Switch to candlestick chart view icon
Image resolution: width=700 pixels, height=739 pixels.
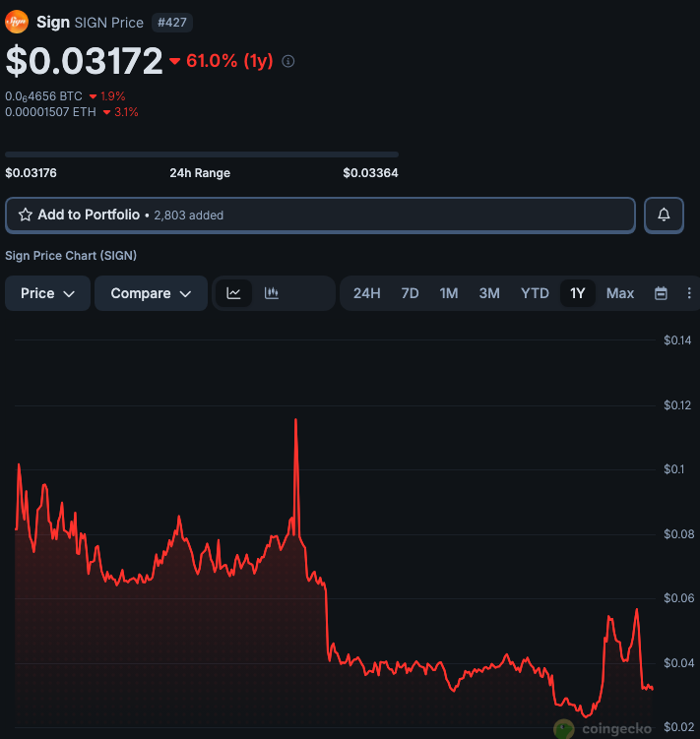271,293
